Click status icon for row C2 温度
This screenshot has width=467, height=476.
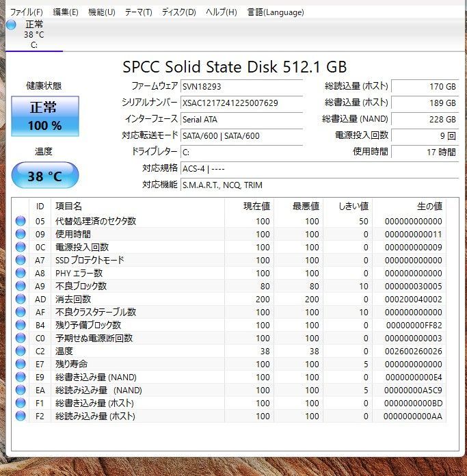[21, 352]
